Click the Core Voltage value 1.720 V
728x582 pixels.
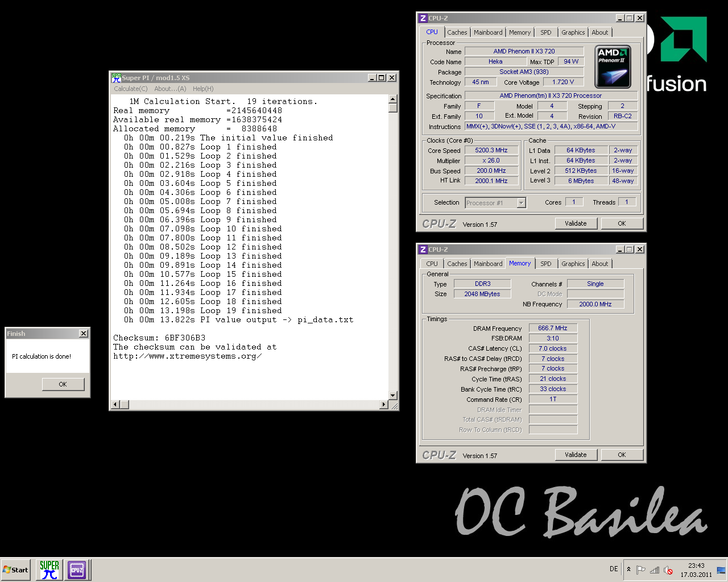(x=564, y=82)
